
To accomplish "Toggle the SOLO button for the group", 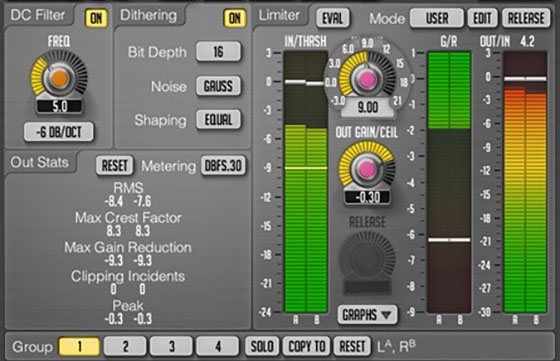I will [262, 346].
